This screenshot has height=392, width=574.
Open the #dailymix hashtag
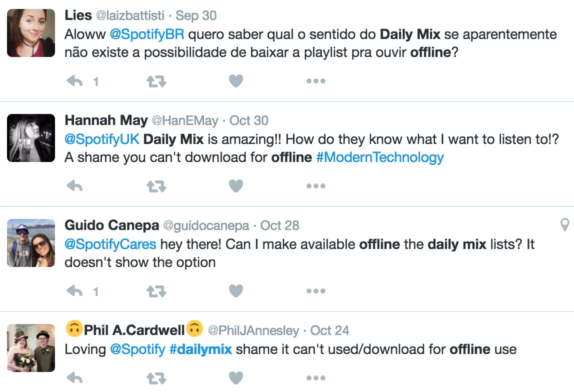pyautogui.click(x=199, y=349)
